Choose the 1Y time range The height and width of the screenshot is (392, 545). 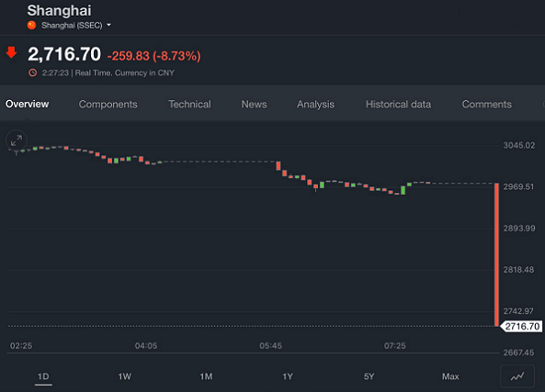(288, 376)
